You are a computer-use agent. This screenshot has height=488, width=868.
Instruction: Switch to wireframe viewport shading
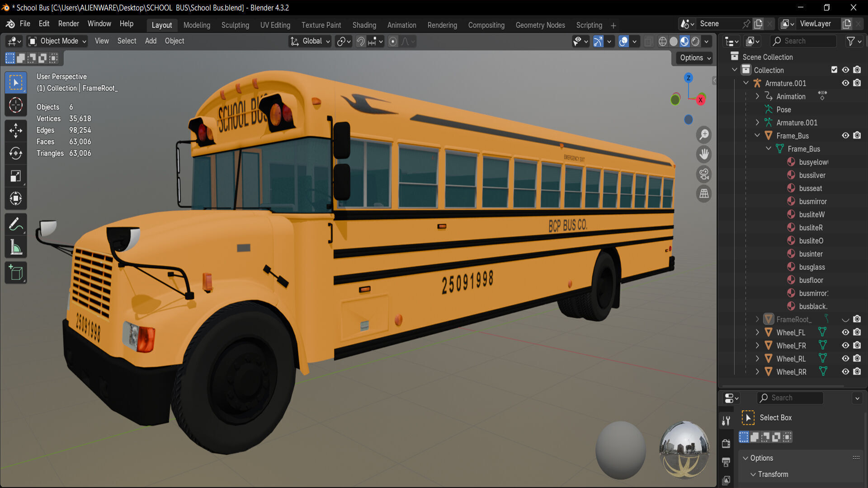(663, 42)
